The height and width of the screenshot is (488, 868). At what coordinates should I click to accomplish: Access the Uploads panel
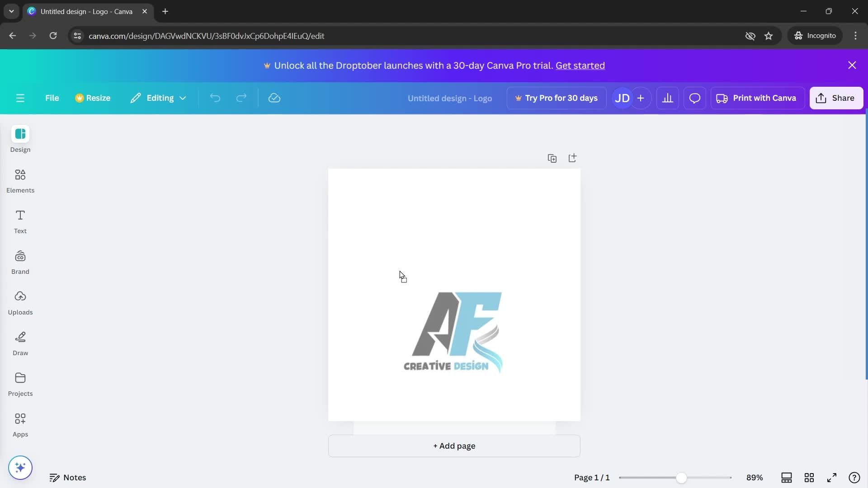click(x=20, y=303)
